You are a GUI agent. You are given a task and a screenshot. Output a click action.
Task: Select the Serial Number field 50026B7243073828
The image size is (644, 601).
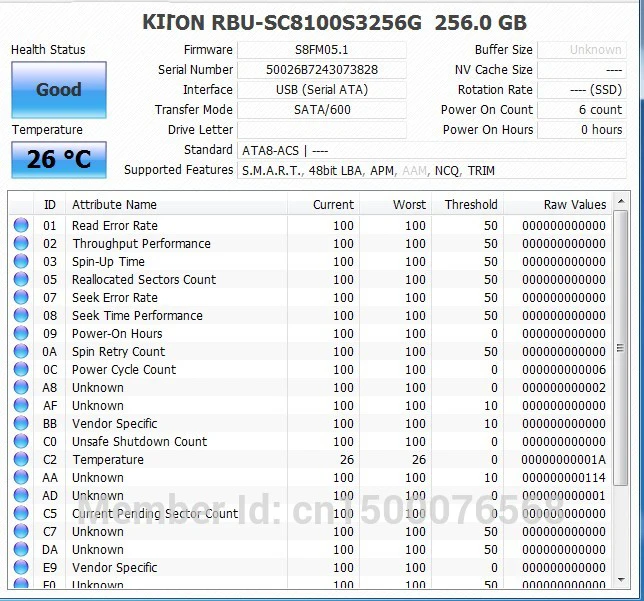pos(322,70)
